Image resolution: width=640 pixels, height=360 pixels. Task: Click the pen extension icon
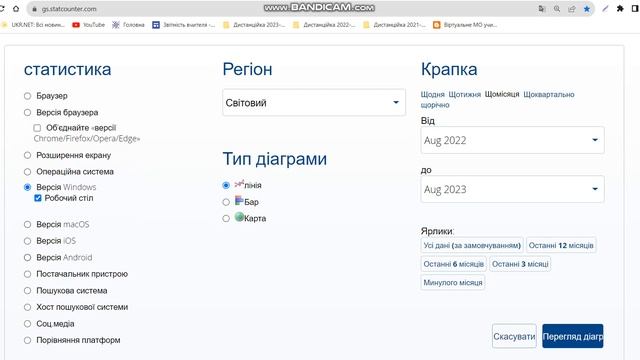point(605,9)
